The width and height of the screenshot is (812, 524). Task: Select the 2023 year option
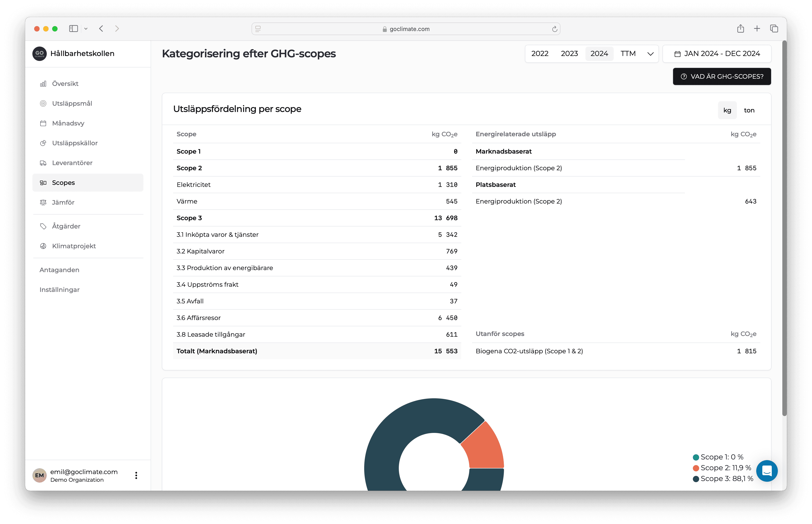pyautogui.click(x=569, y=54)
